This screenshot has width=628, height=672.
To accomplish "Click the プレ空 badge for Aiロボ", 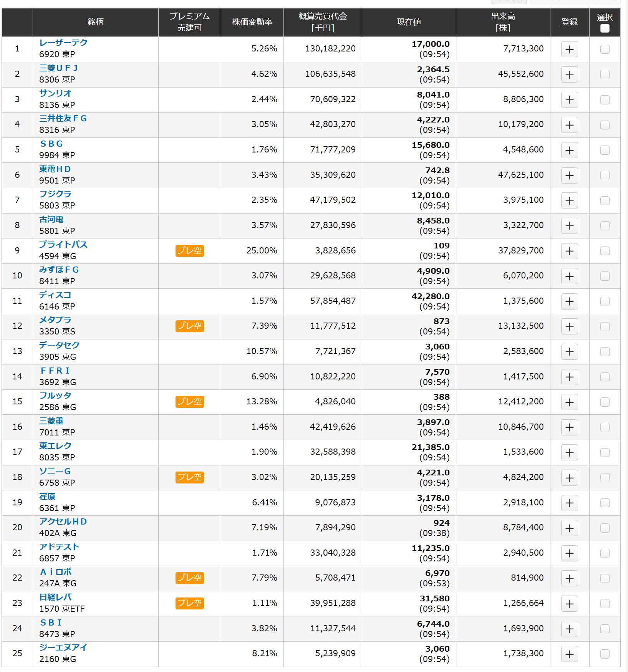I will click(x=189, y=578).
